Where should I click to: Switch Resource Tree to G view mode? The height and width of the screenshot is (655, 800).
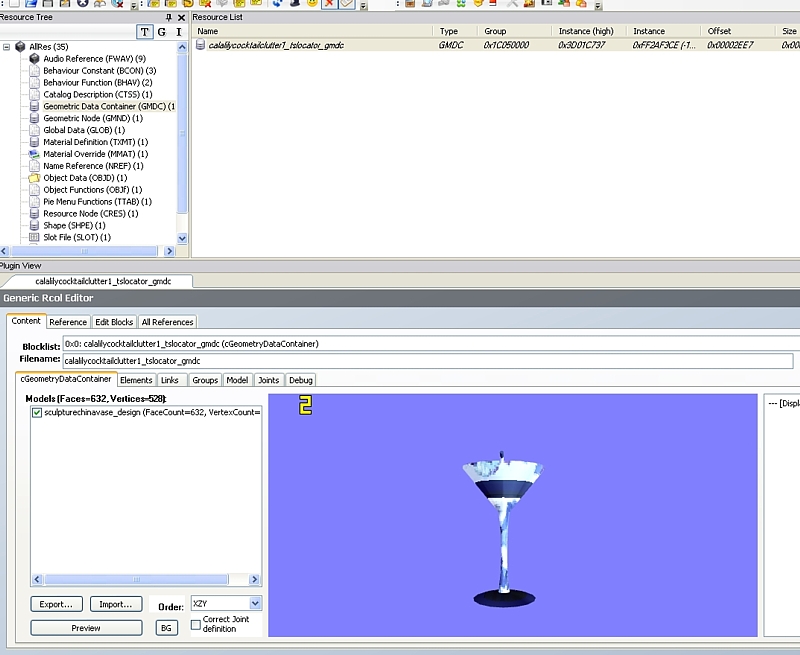(x=162, y=32)
